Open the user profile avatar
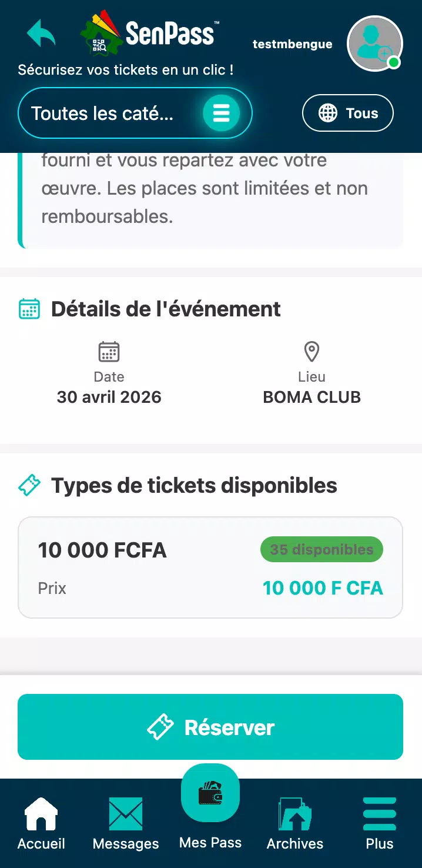Viewport: 422px width, 868px height. coord(375,44)
